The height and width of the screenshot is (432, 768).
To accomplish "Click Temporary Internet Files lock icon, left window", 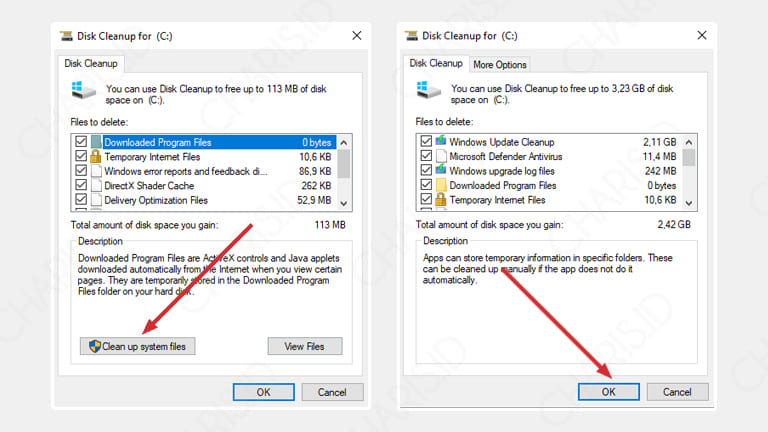I will (96, 157).
